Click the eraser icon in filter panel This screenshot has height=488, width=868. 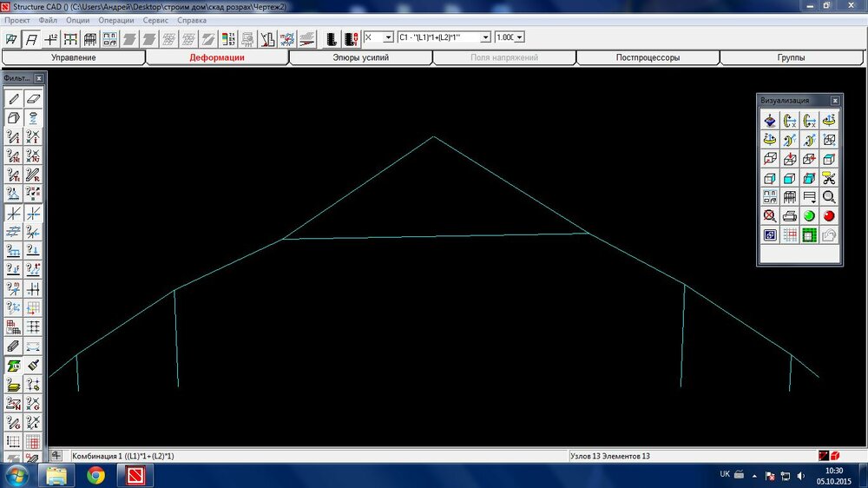(33, 98)
